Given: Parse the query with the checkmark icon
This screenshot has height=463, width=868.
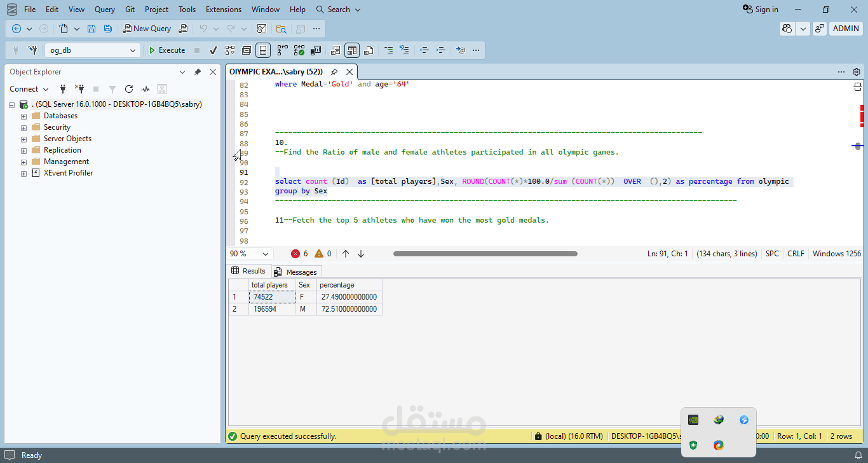Looking at the screenshot, I should [x=214, y=50].
